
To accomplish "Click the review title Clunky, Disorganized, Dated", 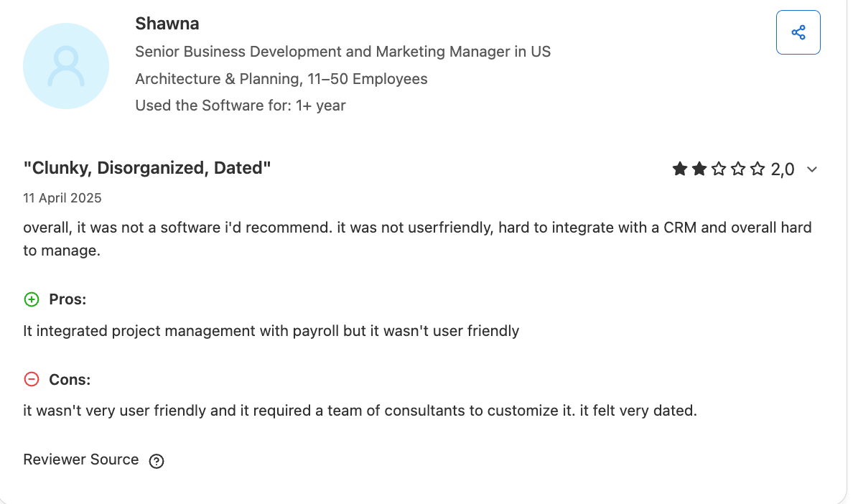I will click(x=146, y=167).
